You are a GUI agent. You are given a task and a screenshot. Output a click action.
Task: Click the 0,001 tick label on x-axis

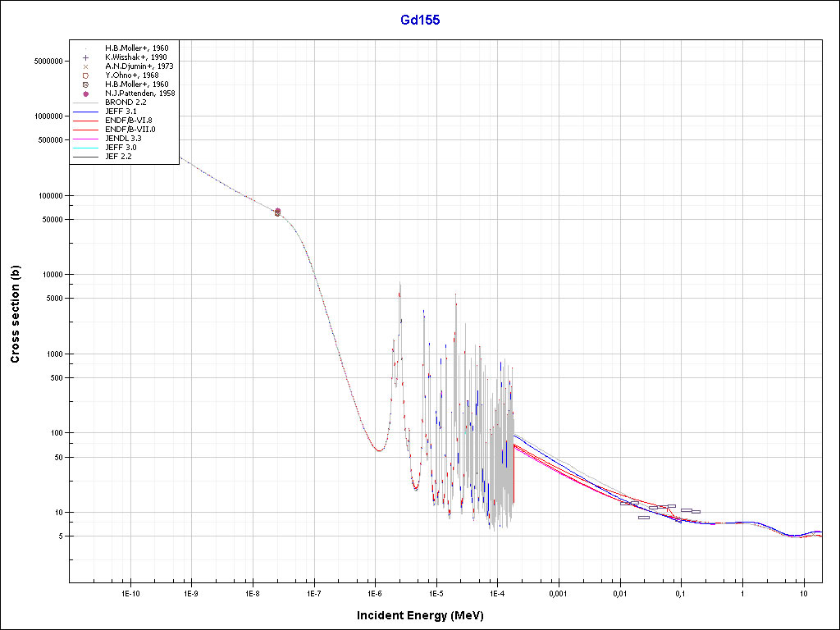(558, 593)
